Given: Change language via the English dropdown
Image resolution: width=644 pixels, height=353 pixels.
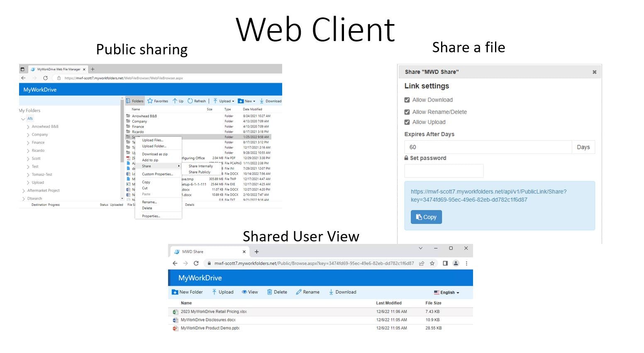Looking at the screenshot, I should [x=447, y=292].
